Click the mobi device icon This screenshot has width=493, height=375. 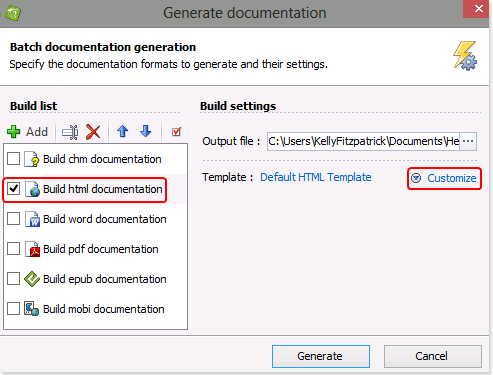pos(32,309)
